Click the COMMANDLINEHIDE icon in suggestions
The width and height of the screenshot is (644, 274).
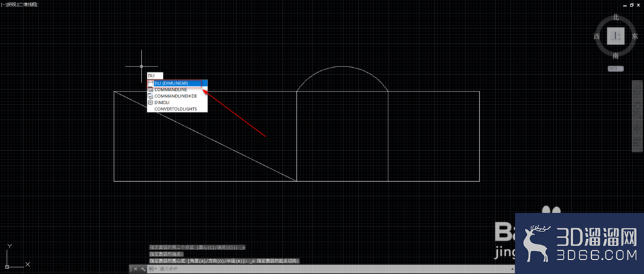coord(150,96)
